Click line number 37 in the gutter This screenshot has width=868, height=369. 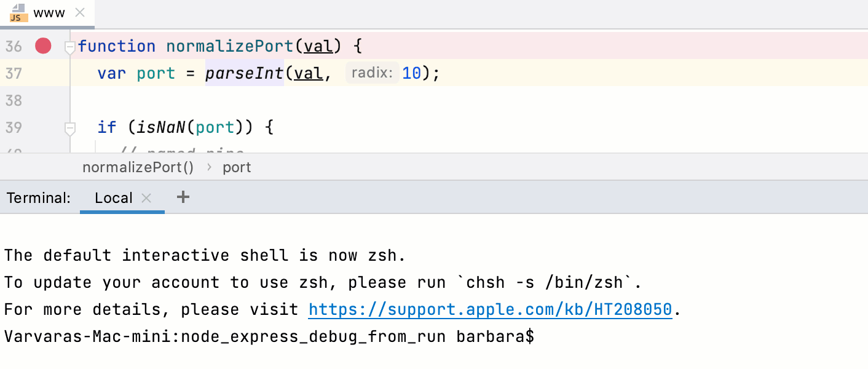coord(14,73)
